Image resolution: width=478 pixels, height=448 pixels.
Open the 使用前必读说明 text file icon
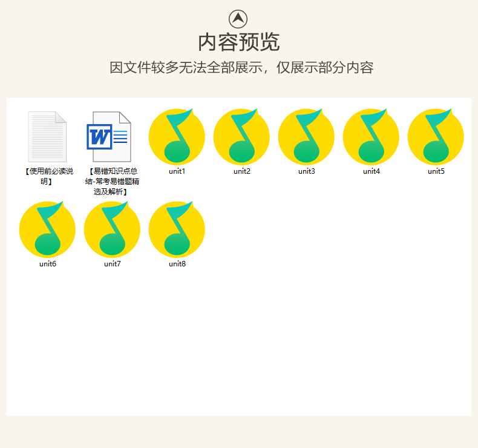pos(47,137)
